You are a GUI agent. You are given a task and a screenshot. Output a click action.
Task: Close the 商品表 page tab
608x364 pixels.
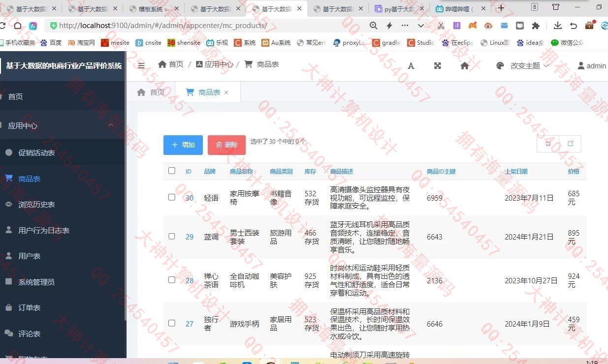pyautogui.click(x=226, y=92)
